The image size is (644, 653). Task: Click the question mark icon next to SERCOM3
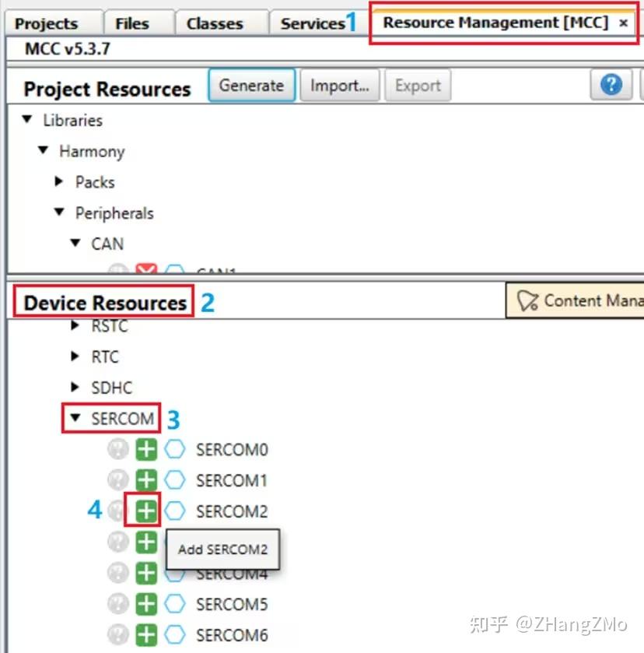point(117,542)
